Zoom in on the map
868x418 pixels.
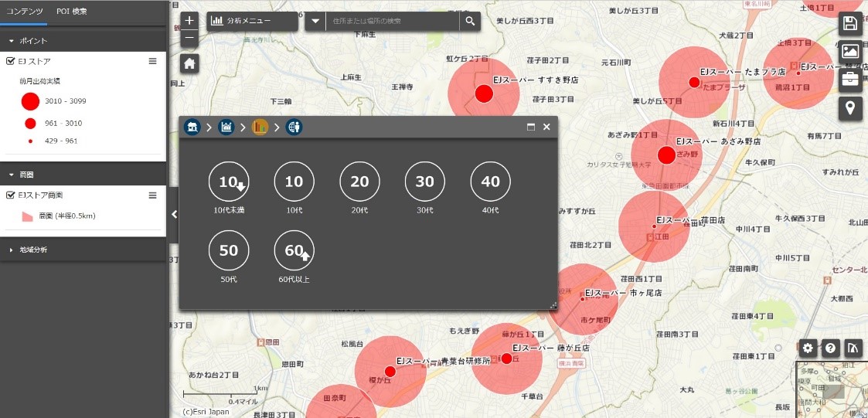(x=190, y=21)
